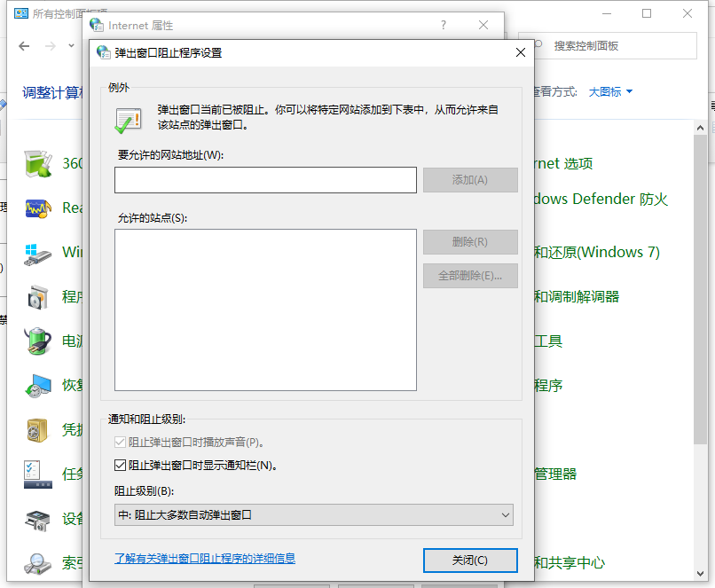Click the 要允许的网站地址 input field
Screen dimensions: 715x588
click(265, 180)
